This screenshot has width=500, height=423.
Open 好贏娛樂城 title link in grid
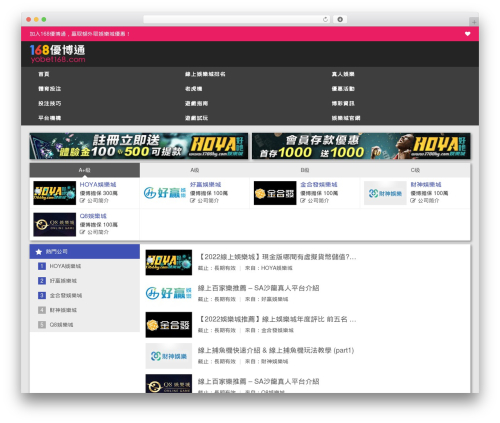point(205,184)
